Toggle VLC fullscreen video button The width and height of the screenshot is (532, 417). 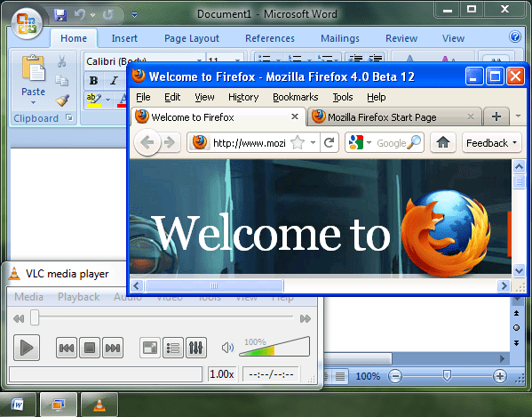tap(150, 348)
